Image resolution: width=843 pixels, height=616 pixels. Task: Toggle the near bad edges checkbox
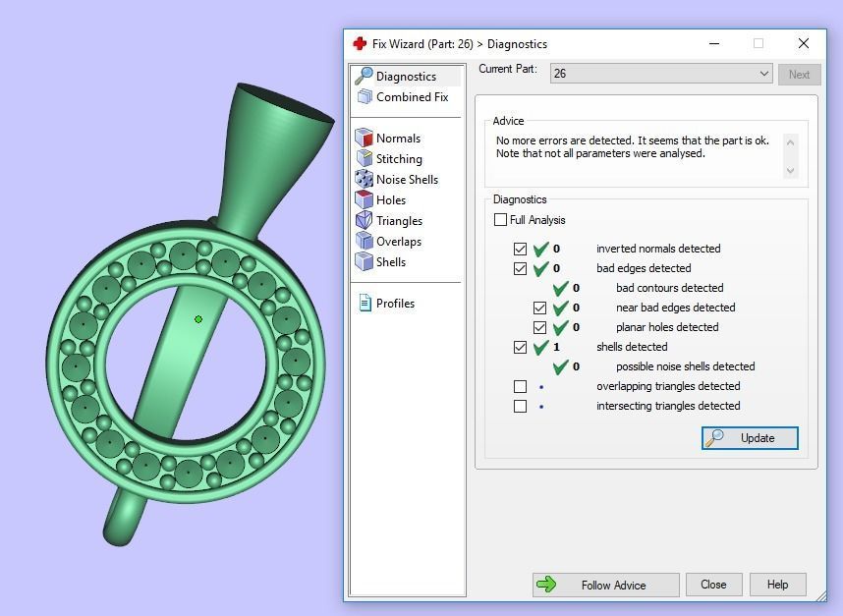pyautogui.click(x=539, y=308)
